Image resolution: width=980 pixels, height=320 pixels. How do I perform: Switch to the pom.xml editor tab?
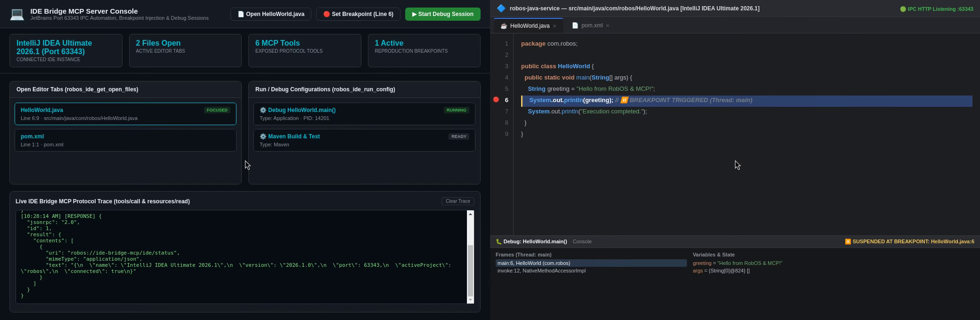click(591, 25)
